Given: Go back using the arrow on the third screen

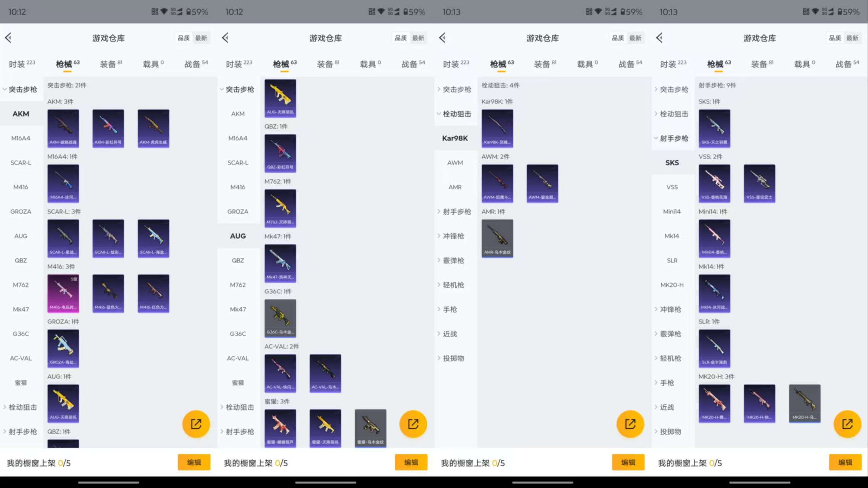Looking at the screenshot, I should coord(442,37).
